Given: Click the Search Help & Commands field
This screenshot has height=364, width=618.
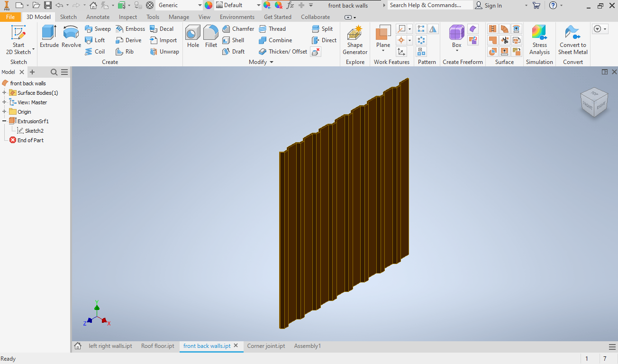Looking at the screenshot, I should click(430, 5).
